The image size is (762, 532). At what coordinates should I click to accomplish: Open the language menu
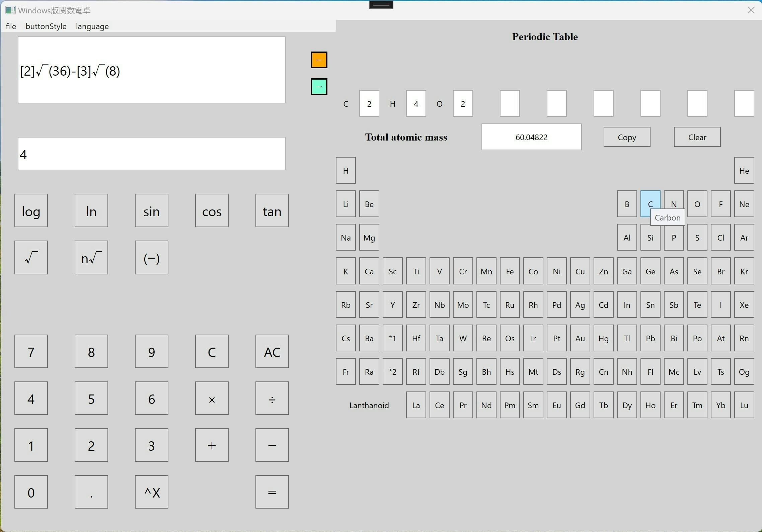pyautogui.click(x=92, y=26)
